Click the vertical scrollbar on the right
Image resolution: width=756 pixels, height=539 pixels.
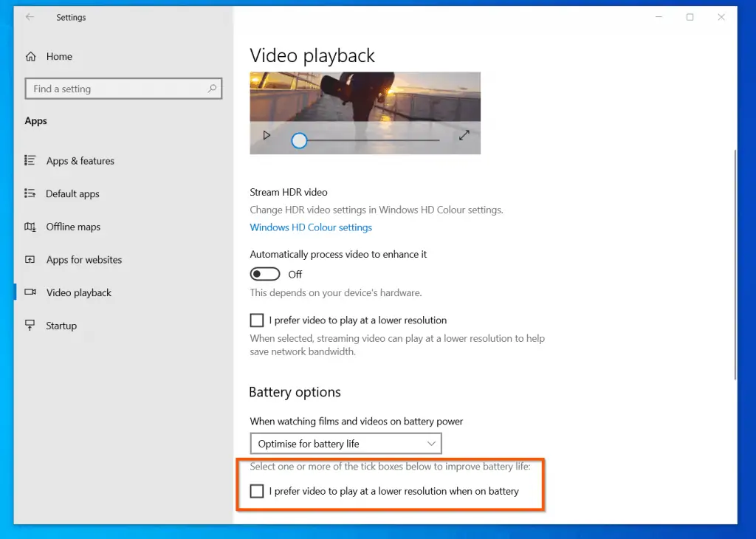pyautogui.click(x=734, y=266)
